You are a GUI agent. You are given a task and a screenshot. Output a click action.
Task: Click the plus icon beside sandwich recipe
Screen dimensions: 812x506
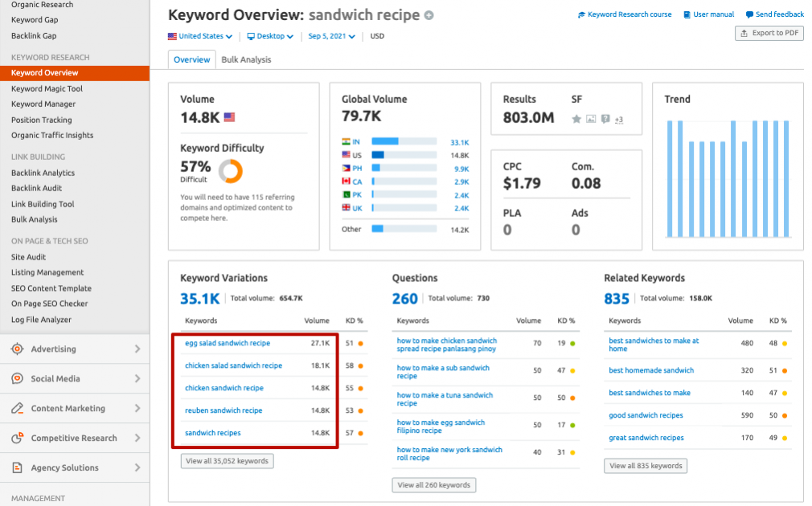[x=429, y=15]
